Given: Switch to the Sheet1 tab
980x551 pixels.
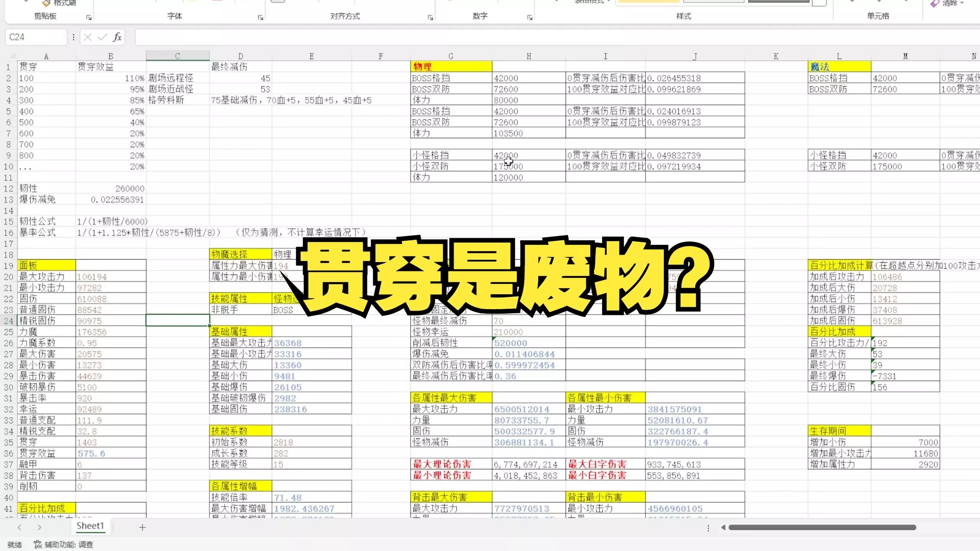Looking at the screenshot, I should (x=90, y=526).
